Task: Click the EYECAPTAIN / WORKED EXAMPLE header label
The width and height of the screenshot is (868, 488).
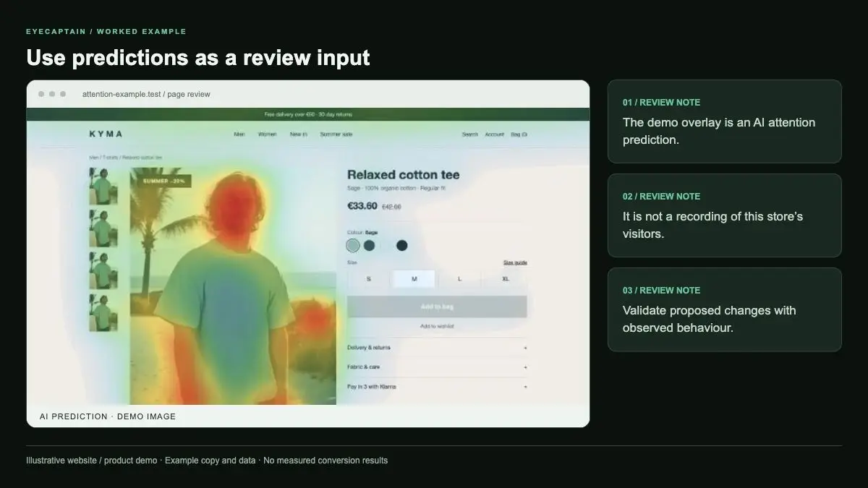Action: click(106, 32)
